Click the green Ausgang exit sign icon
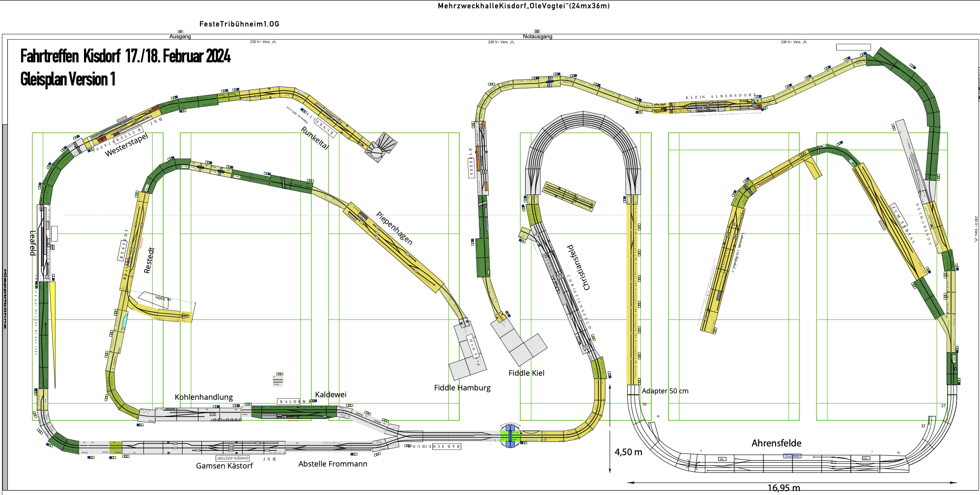The height and width of the screenshot is (495, 980). (180, 31)
